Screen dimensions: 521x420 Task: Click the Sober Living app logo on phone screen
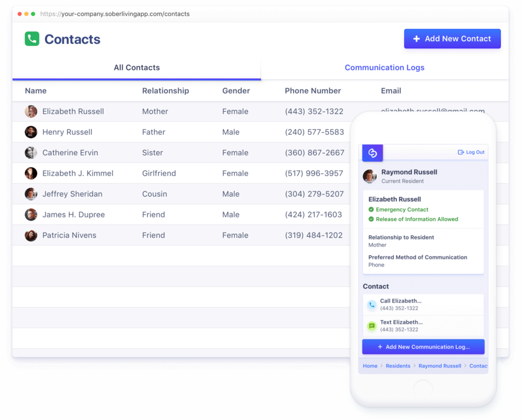coord(372,153)
